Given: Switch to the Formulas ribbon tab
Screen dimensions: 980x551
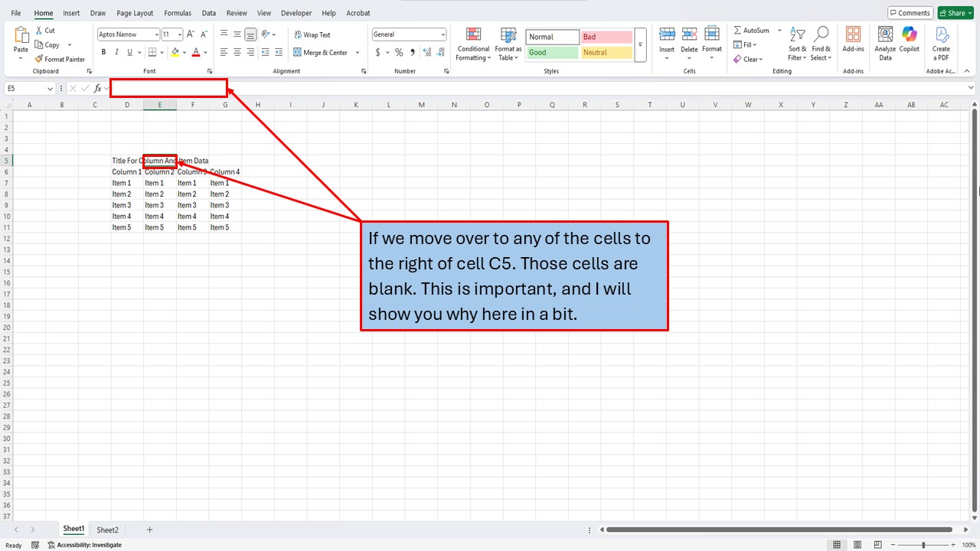Looking at the screenshot, I should (x=177, y=12).
